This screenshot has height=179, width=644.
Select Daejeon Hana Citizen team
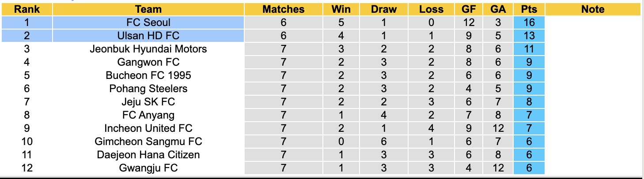point(148,155)
